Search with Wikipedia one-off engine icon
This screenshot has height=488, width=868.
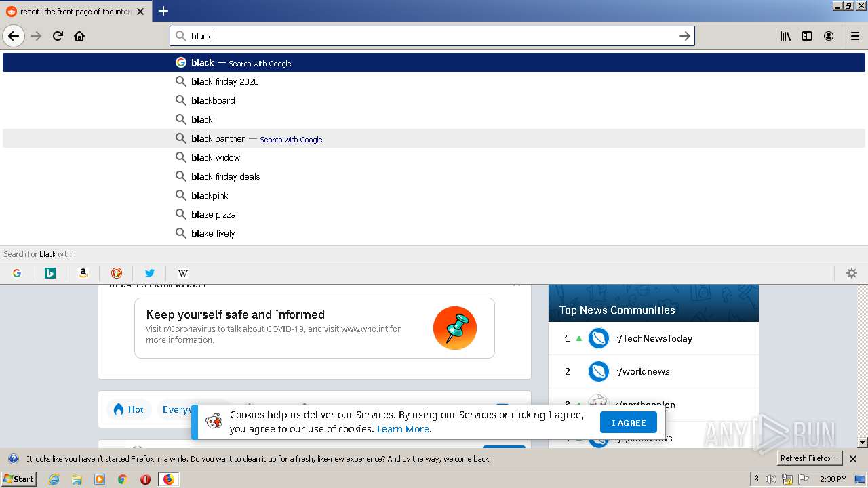pyautogui.click(x=183, y=273)
